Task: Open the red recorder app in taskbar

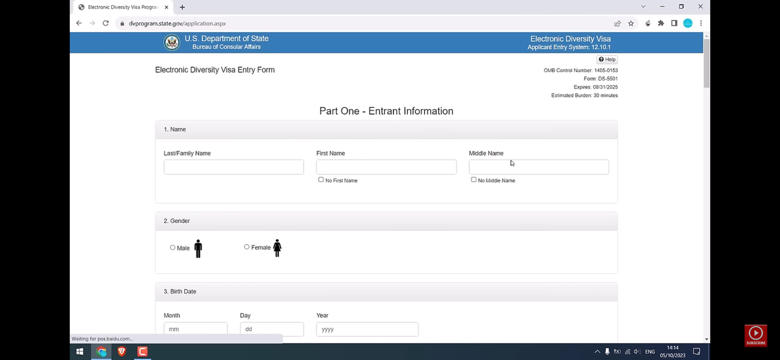Action: pyautogui.click(x=142, y=352)
